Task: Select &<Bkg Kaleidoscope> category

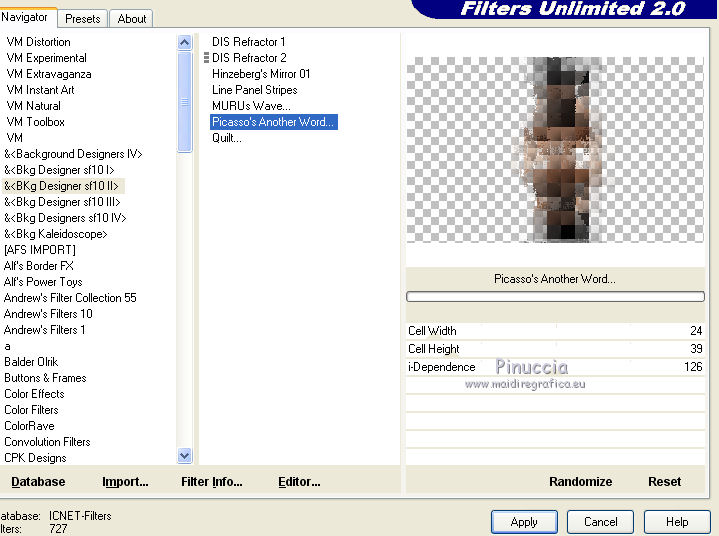Action: click(x=55, y=234)
